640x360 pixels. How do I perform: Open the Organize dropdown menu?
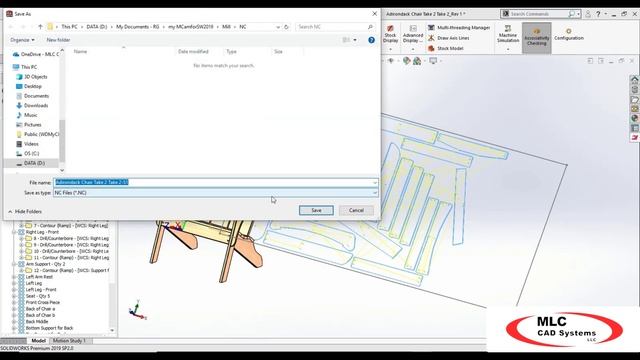point(22,40)
